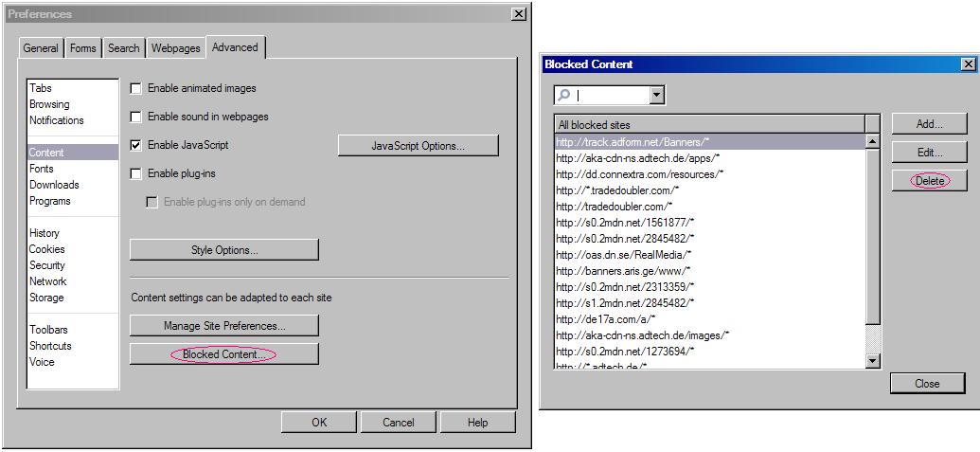
Task: Select http://s1.2mdn.net/2845482/* entry
Action: (x=709, y=303)
